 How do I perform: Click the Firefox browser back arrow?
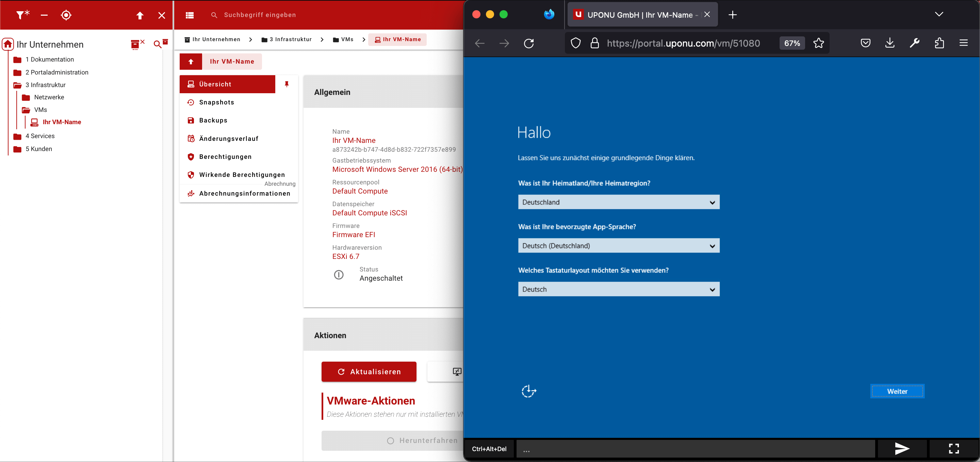tap(480, 43)
